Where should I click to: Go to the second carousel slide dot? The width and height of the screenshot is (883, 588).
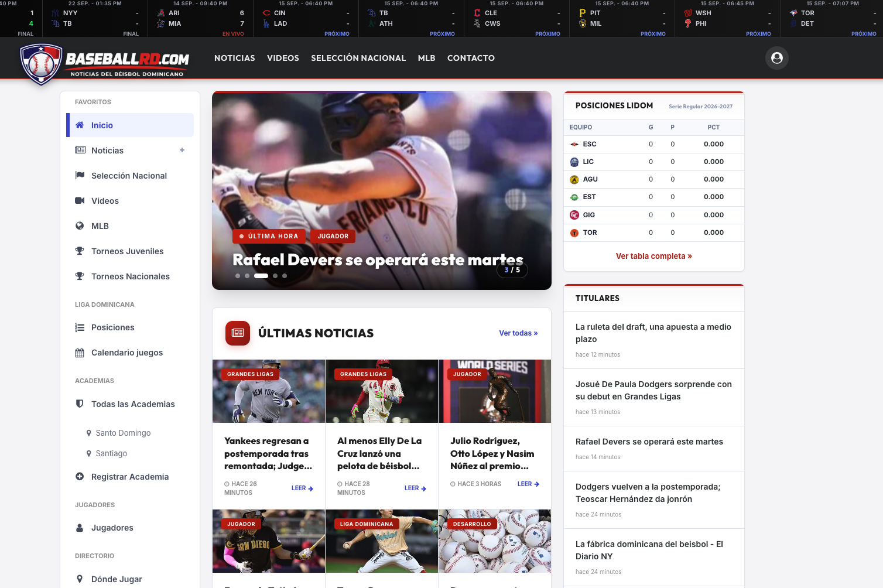tap(247, 276)
